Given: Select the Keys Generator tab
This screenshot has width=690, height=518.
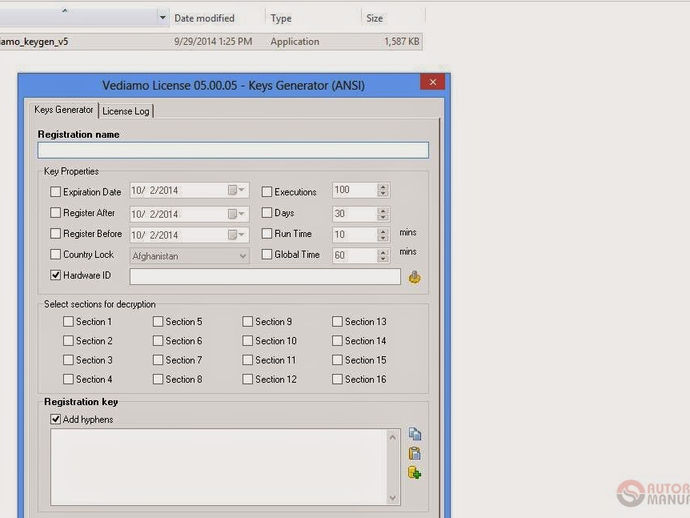Looking at the screenshot, I should point(64,110).
